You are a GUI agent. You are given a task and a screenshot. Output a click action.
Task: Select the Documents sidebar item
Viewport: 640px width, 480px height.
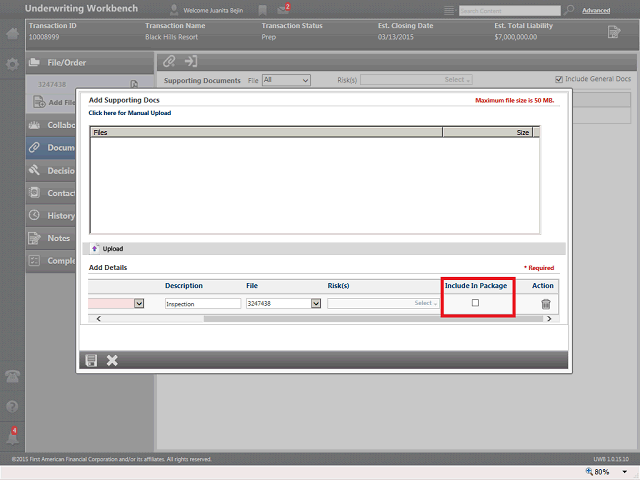coord(51,148)
